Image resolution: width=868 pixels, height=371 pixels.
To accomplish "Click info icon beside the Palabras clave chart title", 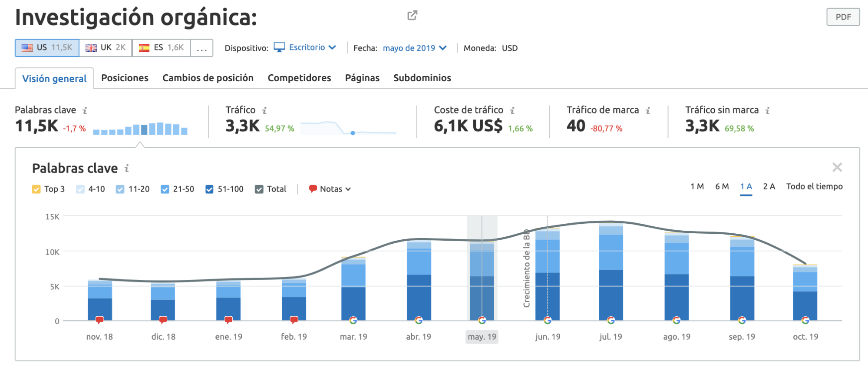I will (127, 168).
